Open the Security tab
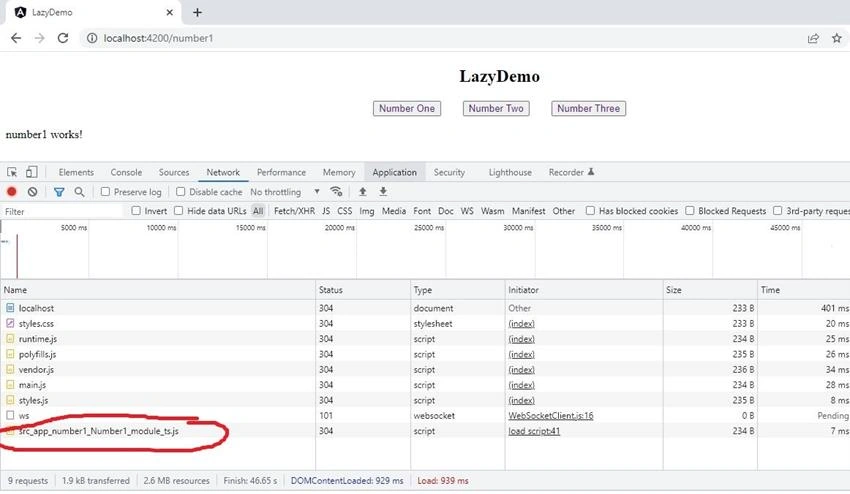This screenshot has height=494, width=850. (x=449, y=172)
